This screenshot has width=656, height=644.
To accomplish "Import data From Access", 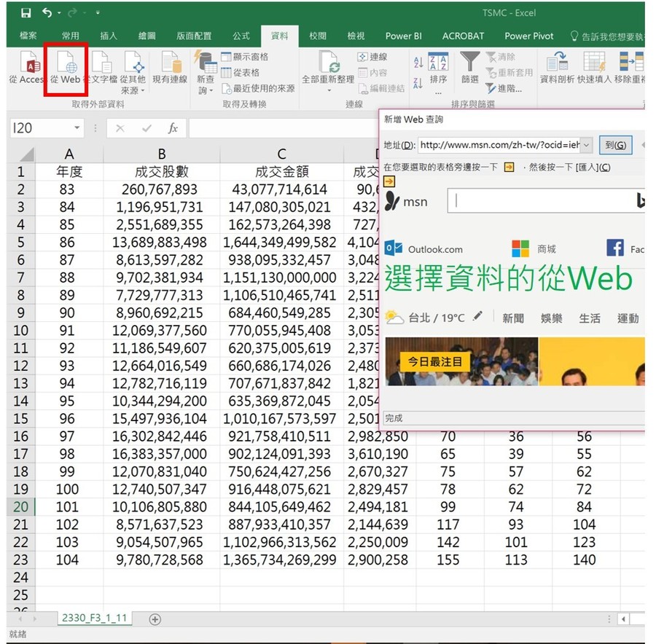I will click(27, 67).
